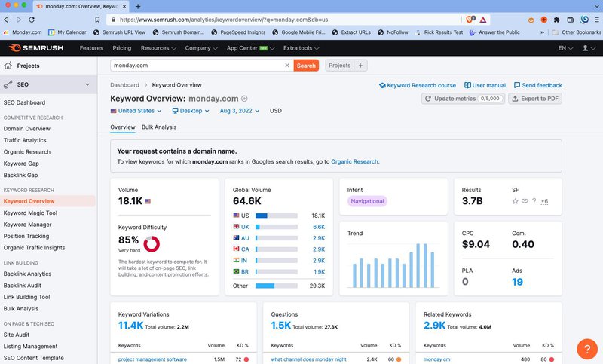Change the Aug 3, 2022 date dropdown
The image size is (603, 364).
(239, 111)
